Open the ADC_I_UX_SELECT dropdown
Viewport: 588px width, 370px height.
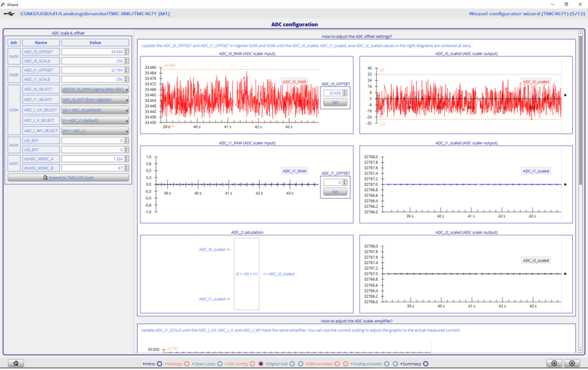coord(95,110)
